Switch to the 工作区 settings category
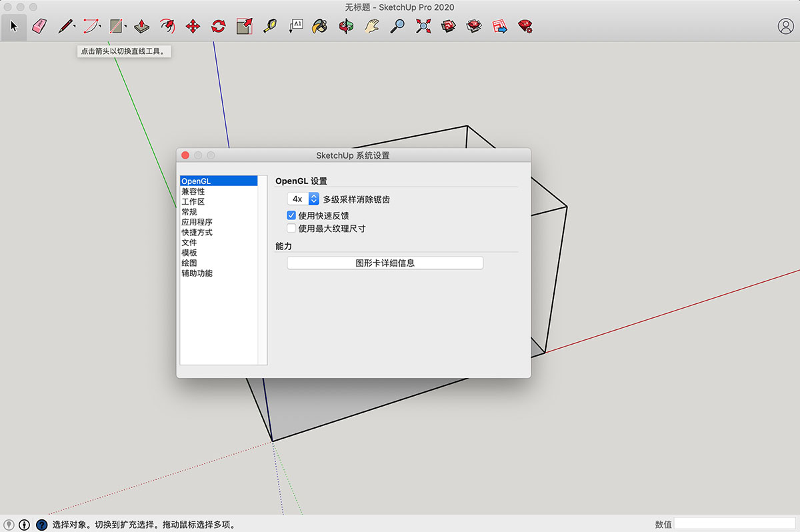 pos(219,201)
